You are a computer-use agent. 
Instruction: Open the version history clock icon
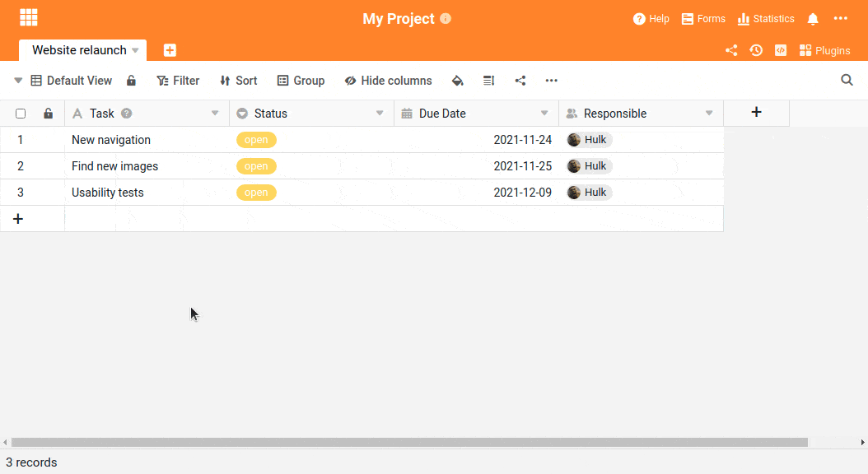coord(756,50)
